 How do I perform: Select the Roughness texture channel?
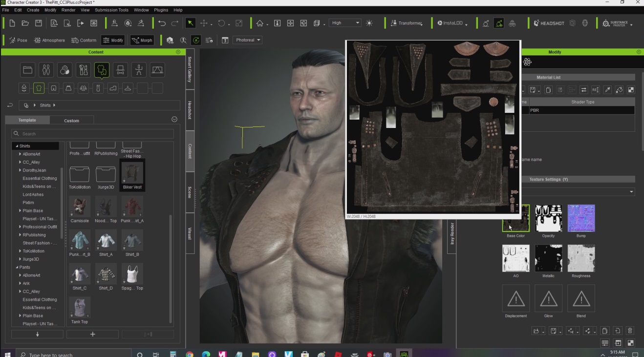581,258
